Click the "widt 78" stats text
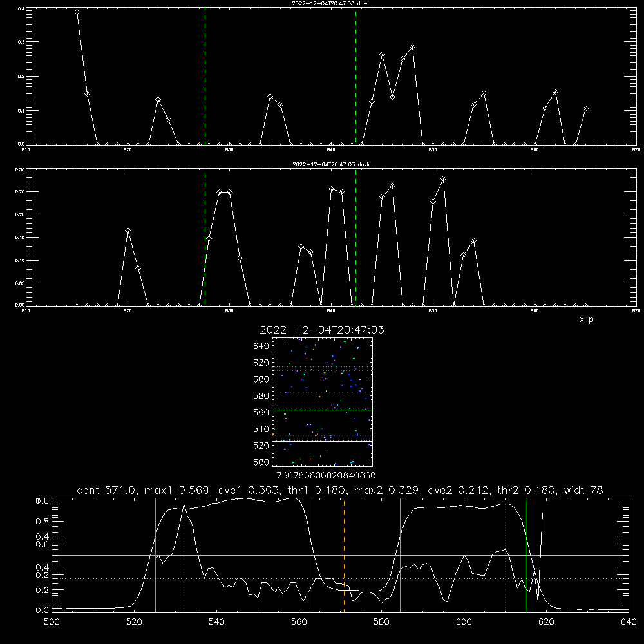This screenshot has height=644, width=644. coord(583,490)
